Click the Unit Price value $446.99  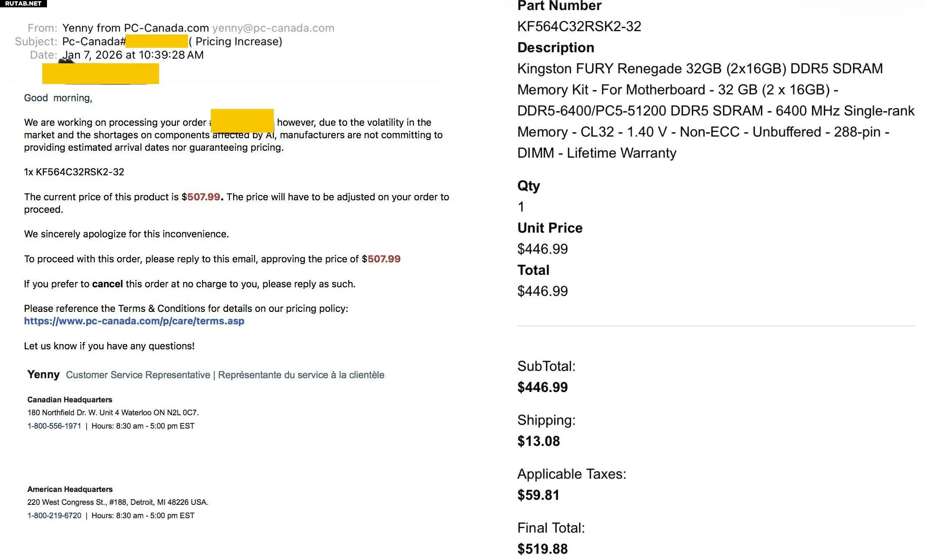click(542, 249)
